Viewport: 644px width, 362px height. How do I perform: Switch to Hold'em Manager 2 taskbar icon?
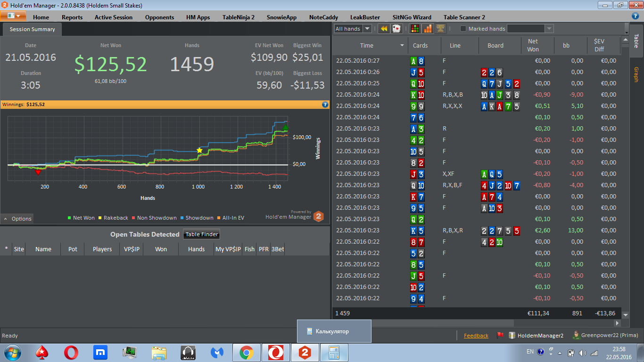pyautogui.click(x=305, y=352)
